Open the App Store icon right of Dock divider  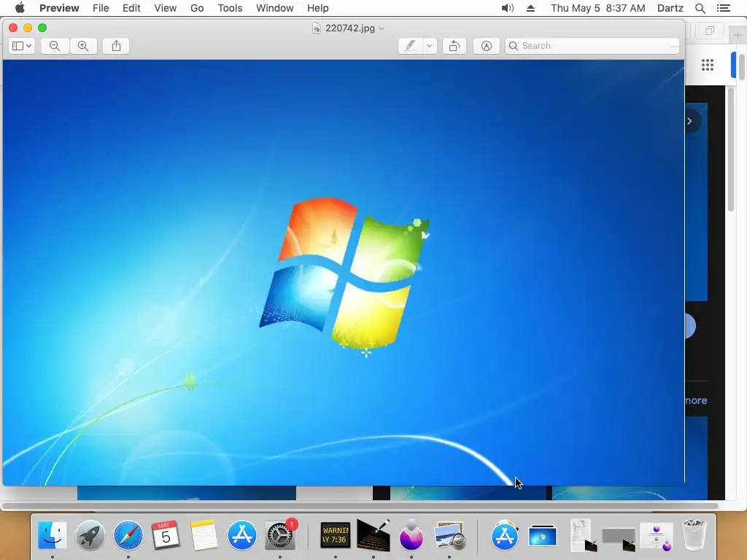(x=505, y=535)
